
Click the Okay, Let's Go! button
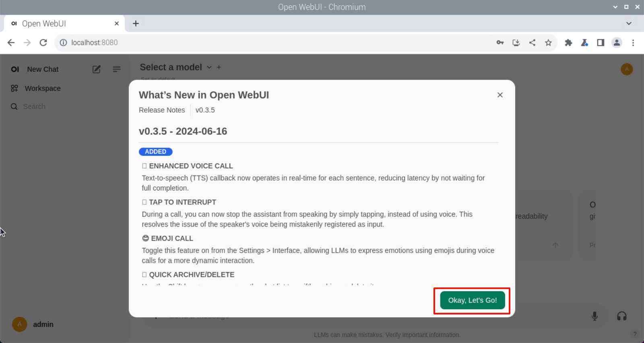[473, 300]
